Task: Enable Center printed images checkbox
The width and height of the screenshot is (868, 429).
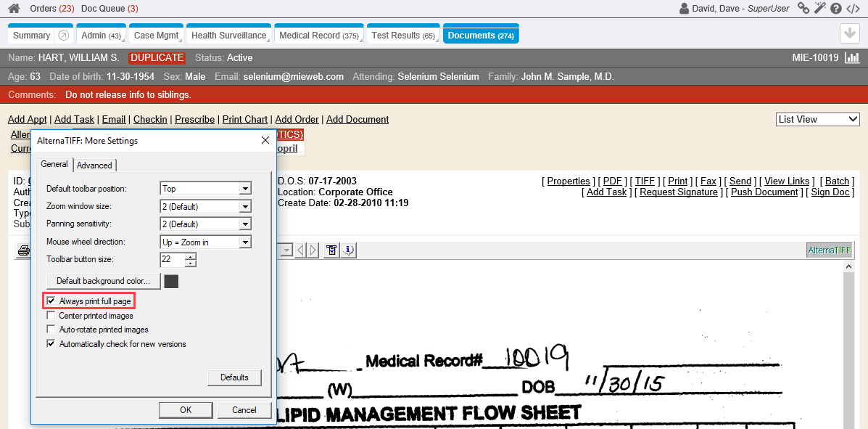Action: point(51,316)
